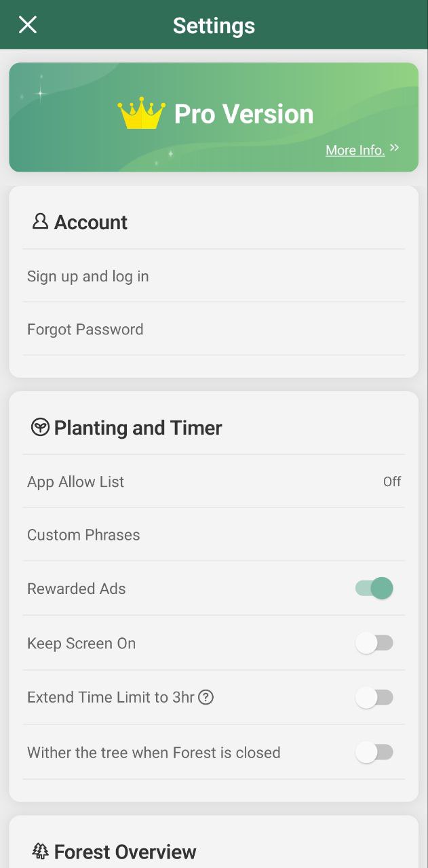Viewport: 428px width, 868px height.
Task: Tap the yellow crown Pro icon
Action: pos(141,113)
